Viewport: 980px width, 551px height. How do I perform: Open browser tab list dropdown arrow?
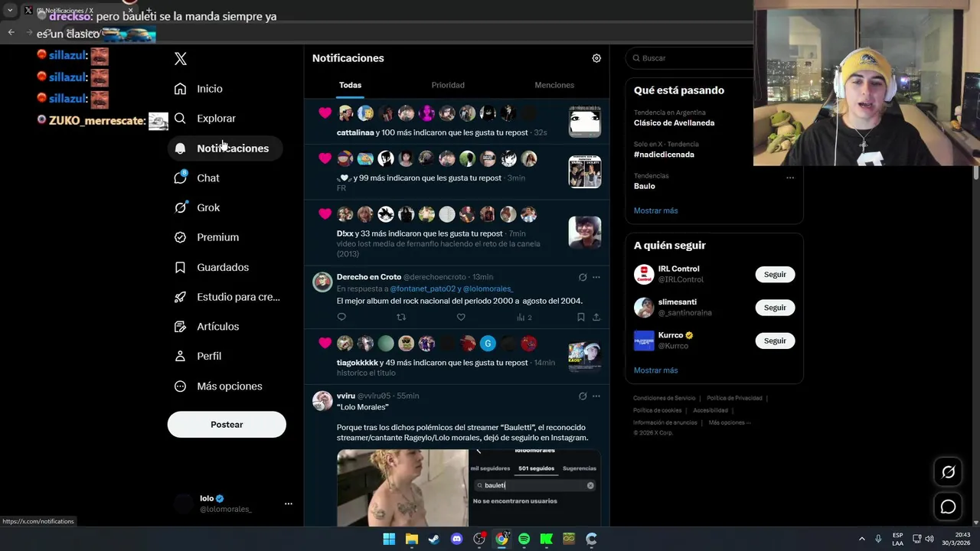(10, 10)
